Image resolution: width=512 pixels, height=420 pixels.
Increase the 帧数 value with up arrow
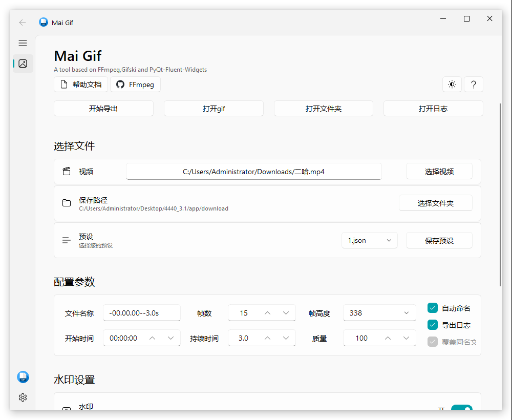pos(267,313)
